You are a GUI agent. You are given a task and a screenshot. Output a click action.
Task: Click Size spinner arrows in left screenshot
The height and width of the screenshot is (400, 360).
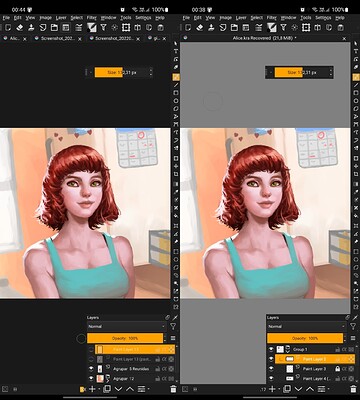[151, 72]
